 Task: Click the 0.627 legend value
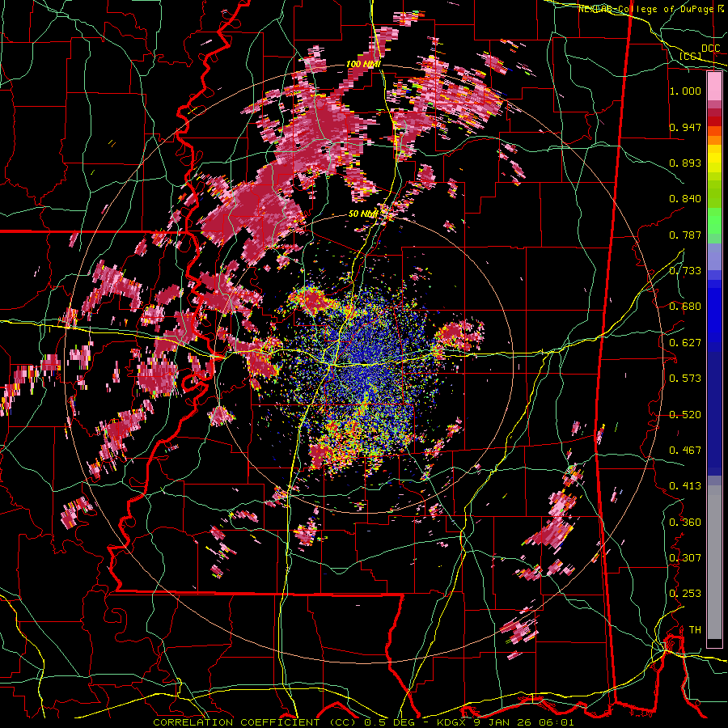point(685,343)
